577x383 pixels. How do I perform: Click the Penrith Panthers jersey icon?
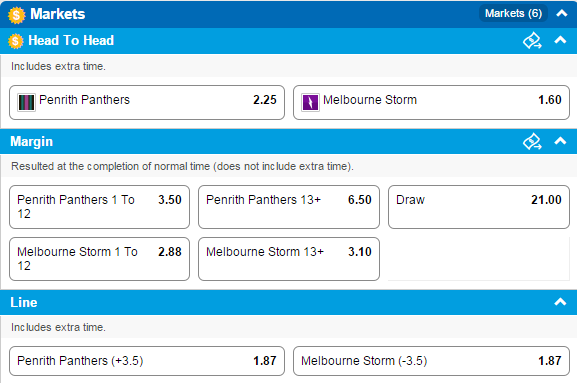(x=26, y=102)
